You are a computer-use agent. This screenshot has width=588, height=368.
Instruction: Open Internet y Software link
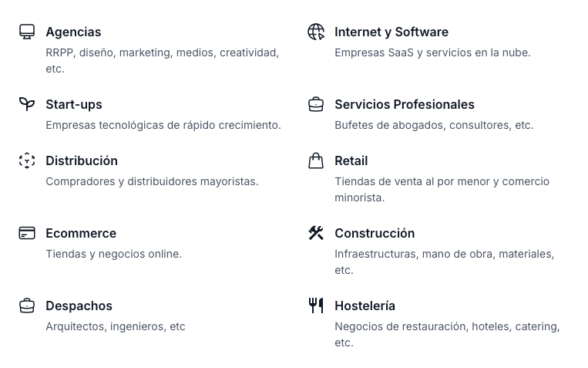391,32
